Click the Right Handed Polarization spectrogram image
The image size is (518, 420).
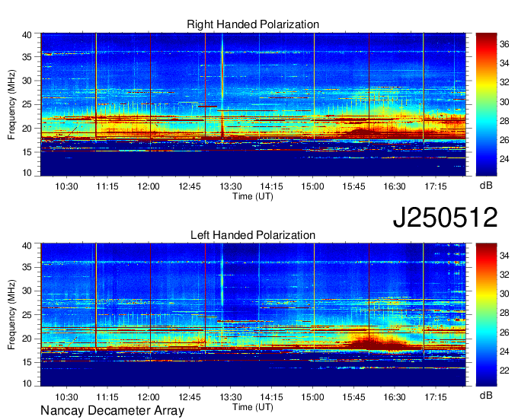pyautogui.click(x=253, y=104)
